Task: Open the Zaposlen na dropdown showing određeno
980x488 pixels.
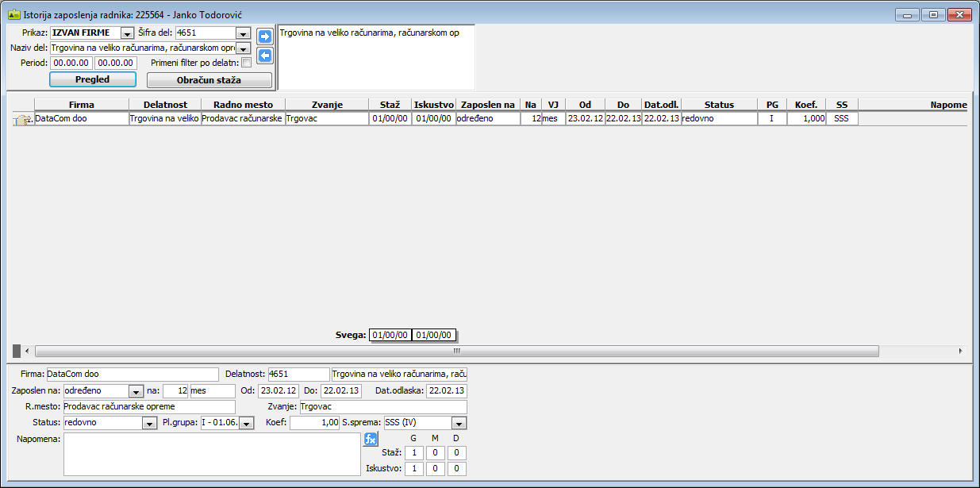Action: [x=136, y=391]
